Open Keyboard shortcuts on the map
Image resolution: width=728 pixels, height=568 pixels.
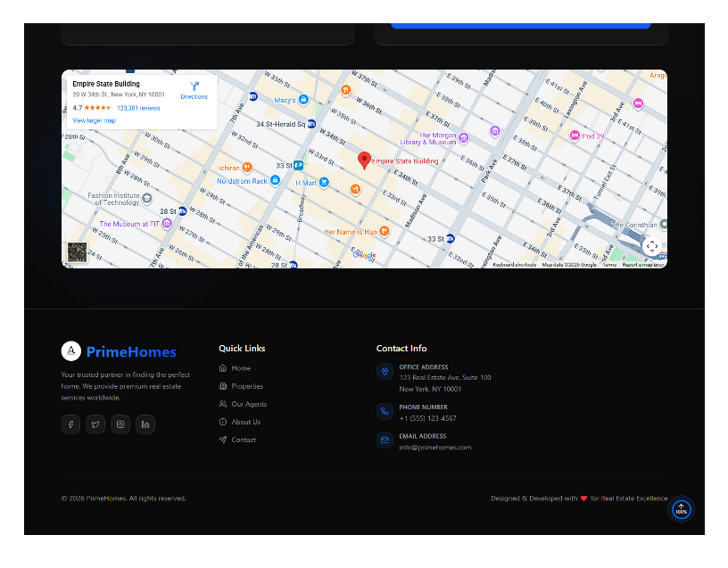click(515, 265)
